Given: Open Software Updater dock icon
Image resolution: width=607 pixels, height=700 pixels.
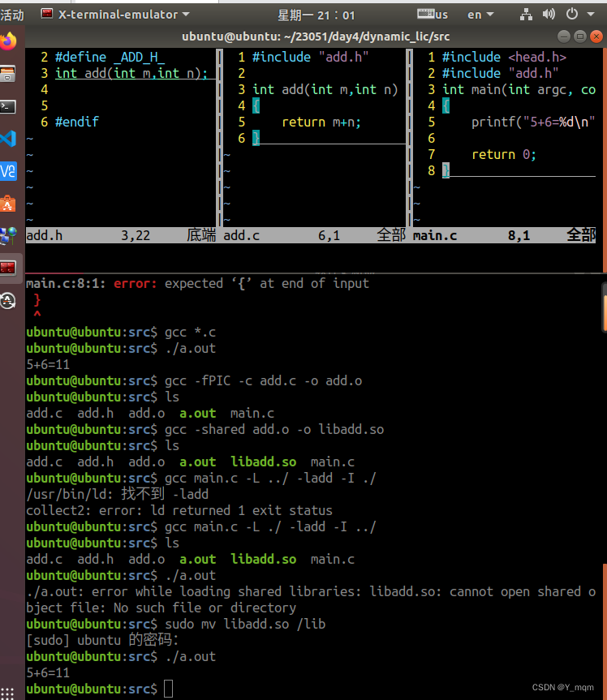Looking at the screenshot, I should (x=8, y=301).
